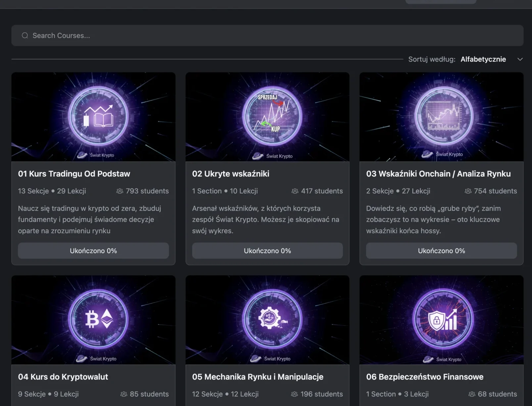This screenshot has height=406, width=532.
Task: Click the text 1 Section • 3 Lekcji
Action: point(397,394)
